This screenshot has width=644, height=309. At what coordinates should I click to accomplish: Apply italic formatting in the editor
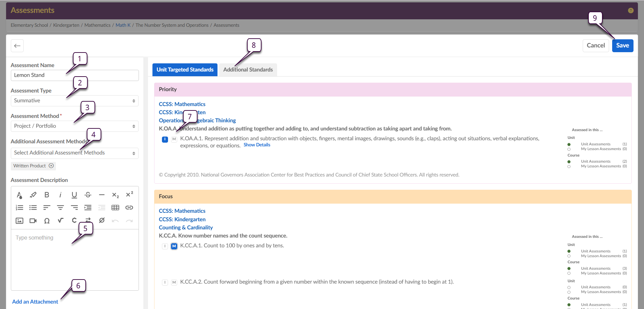coord(60,195)
